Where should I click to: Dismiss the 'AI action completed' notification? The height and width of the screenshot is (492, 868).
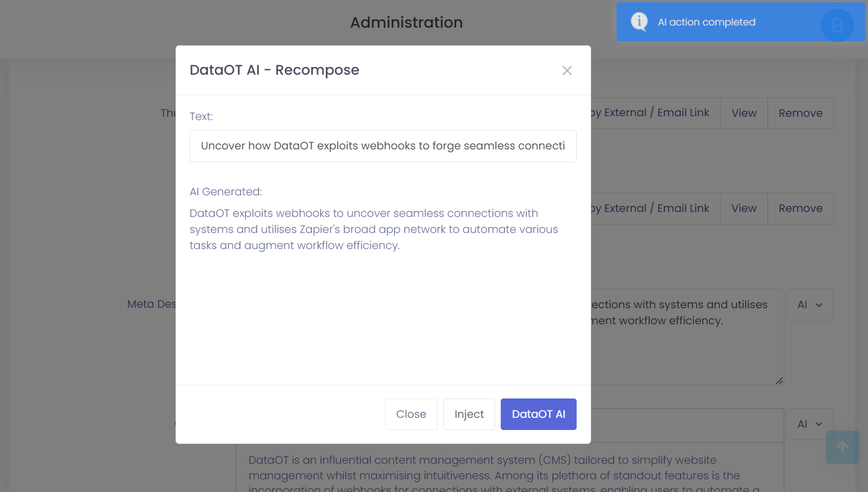pos(720,22)
